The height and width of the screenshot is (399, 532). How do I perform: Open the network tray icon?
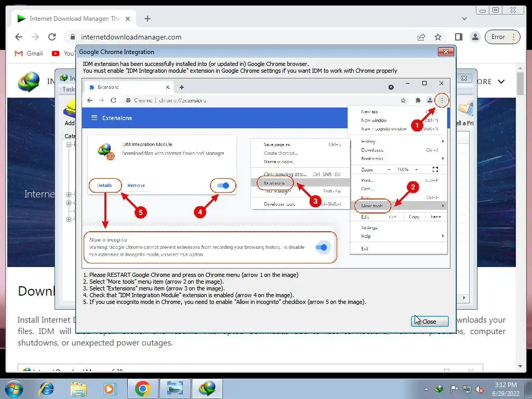point(467,389)
